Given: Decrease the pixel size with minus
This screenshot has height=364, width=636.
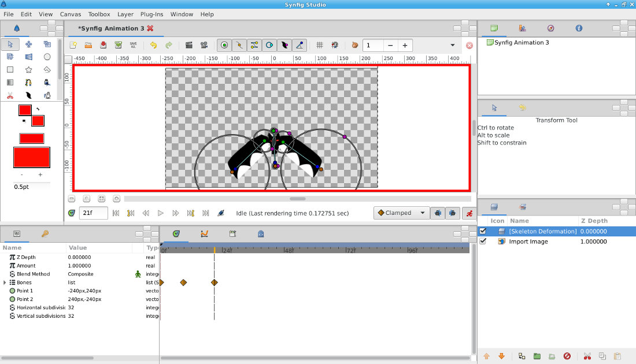Looking at the screenshot, I should point(390,46).
